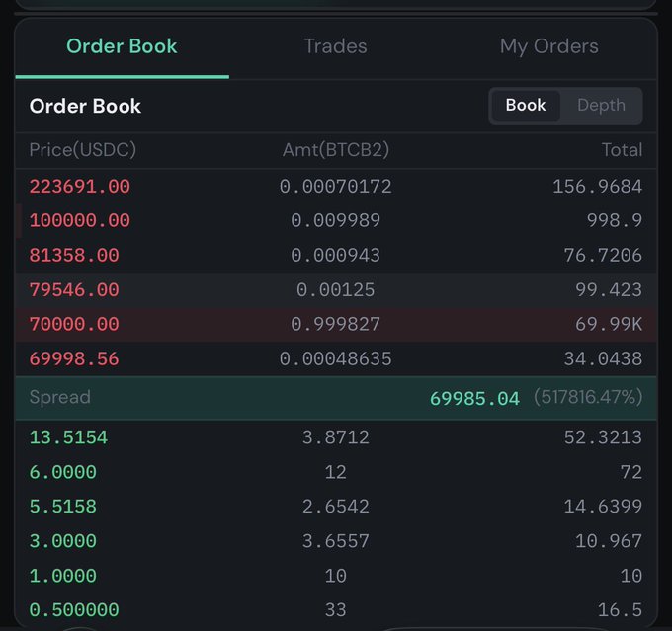Click total 156.9684
672x631 pixels.
pyautogui.click(x=598, y=187)
